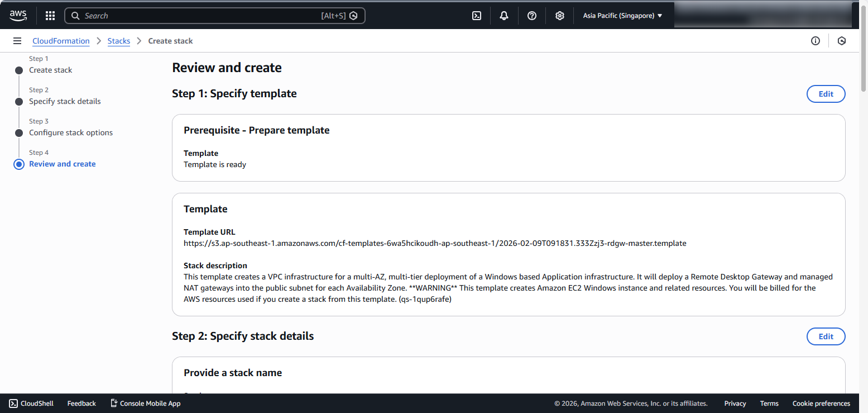Screen dimensions: 868x413
Task: Open the AWS services grid menu
Action: [x=50, y=15]
